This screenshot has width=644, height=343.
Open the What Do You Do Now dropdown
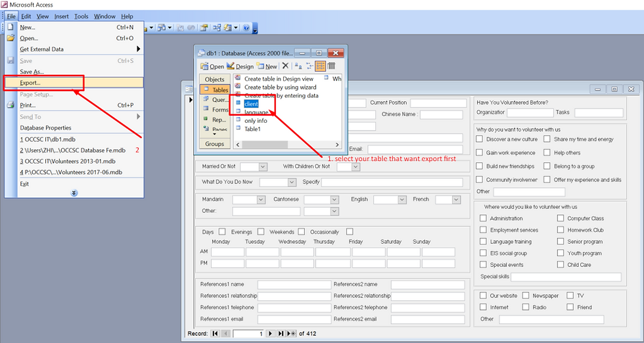click(292, 182)
